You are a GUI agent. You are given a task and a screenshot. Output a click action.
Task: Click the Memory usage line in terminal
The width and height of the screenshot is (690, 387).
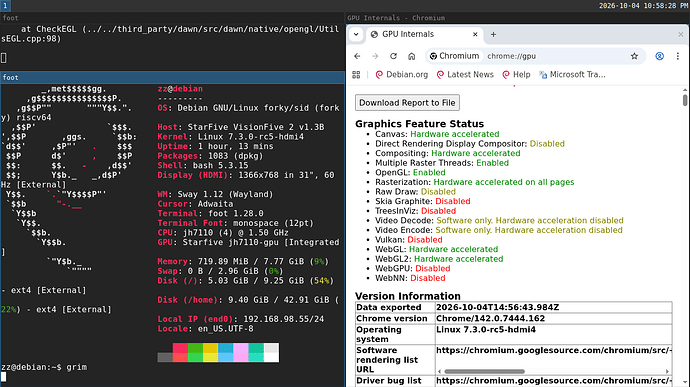pyautogui.click(x=243, y=262)
